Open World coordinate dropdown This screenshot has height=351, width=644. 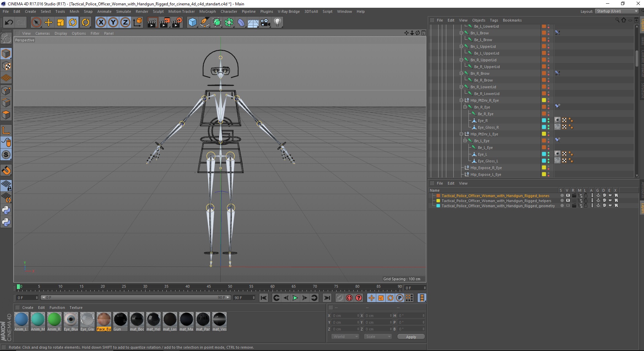pos(345,337)
